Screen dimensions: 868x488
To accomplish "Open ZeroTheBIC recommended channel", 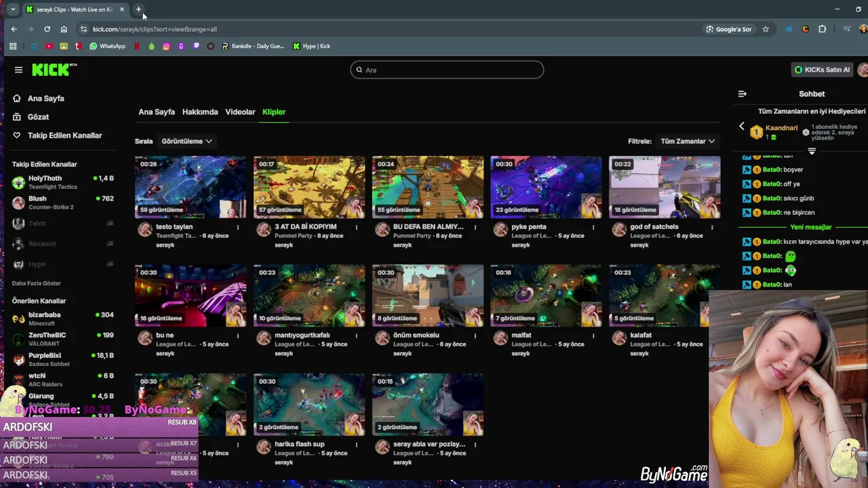I will click(x=62, y=339).
